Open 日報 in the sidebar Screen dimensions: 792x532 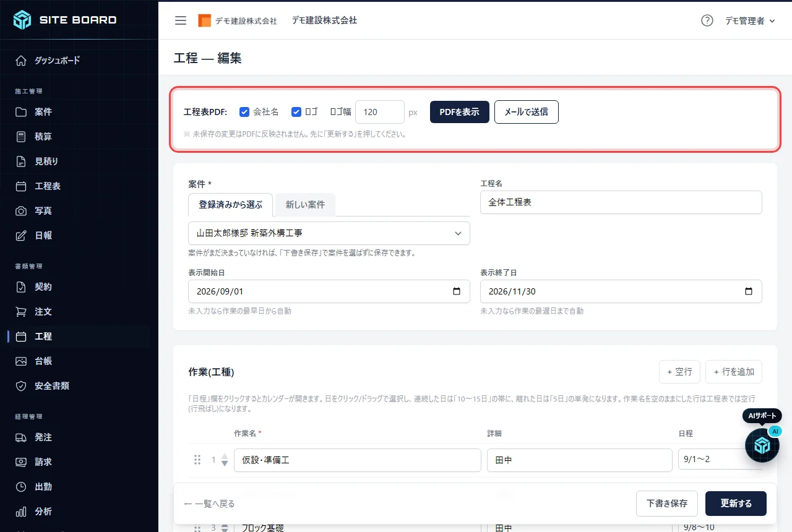click(x=79, y=236)
